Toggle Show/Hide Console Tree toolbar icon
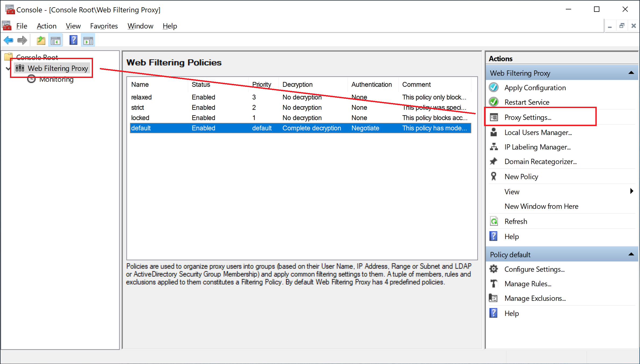The width and height of the screenshot is (640, 364). point(55,41)
